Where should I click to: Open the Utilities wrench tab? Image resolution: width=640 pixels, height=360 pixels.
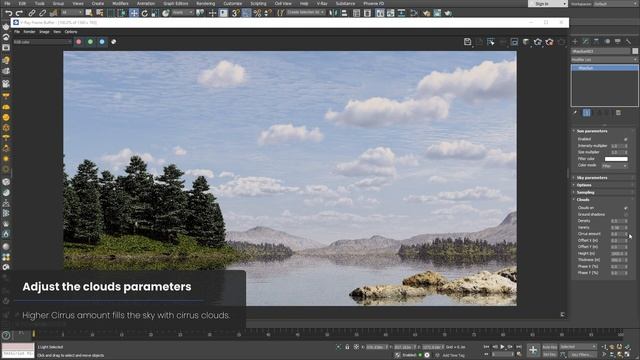[x=628, y=42]
